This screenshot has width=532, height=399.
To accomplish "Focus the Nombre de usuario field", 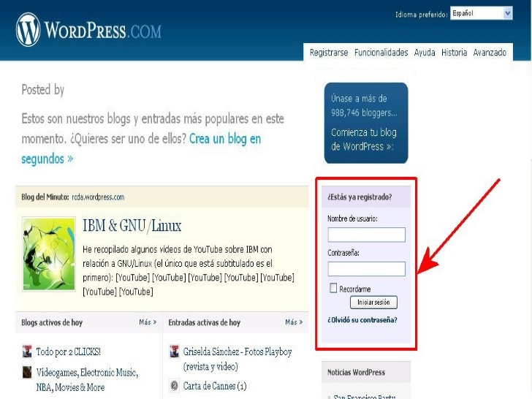I will coord(366,235).
